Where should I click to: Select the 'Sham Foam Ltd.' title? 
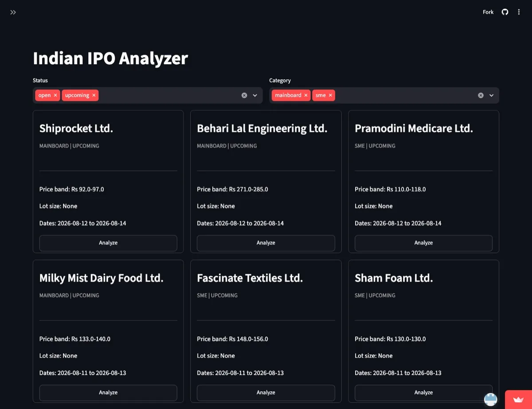point(394,278)
